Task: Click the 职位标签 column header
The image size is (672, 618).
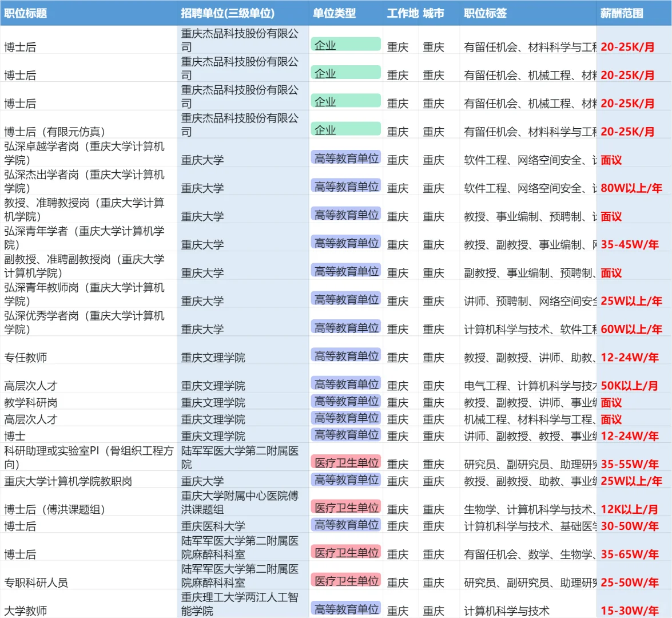Action: tap(528, 13)
